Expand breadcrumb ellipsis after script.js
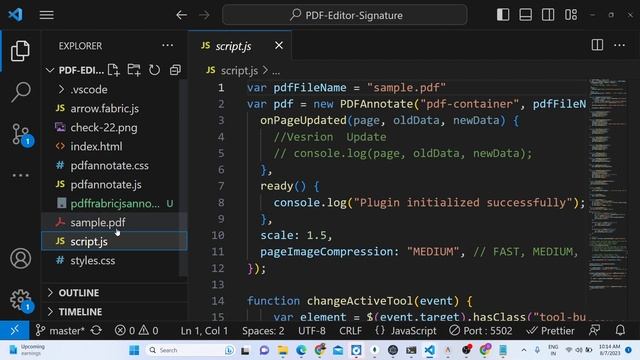Image resolution: width=640 pixels, height=360 pixels. click(x=276, y=71)
